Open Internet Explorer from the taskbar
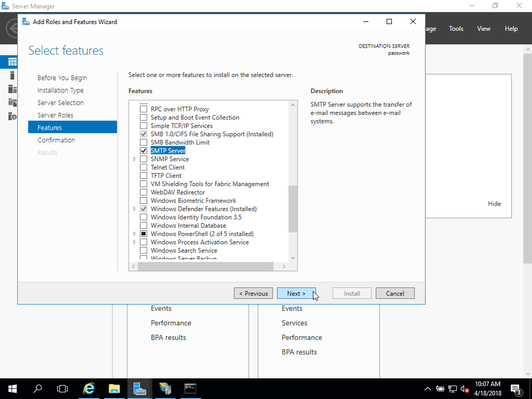Viewport: 532px width, 399px height. (x=89, y=389)
